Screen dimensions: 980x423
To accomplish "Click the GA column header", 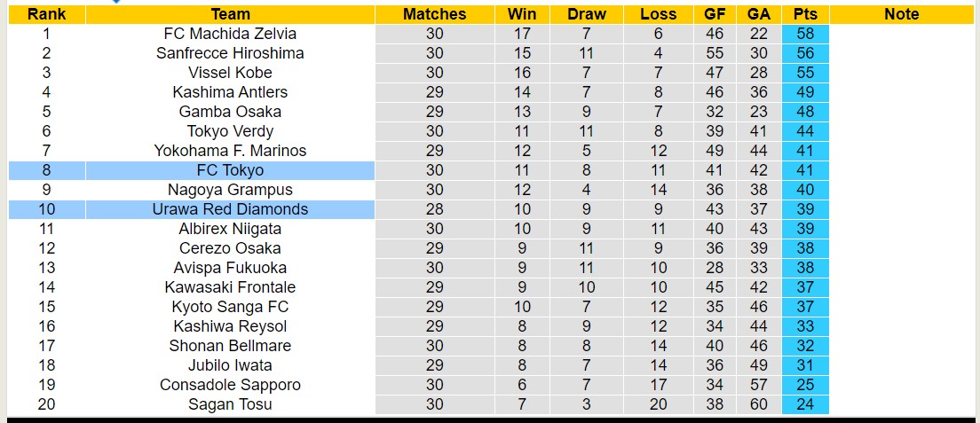I will (x=759, y=14).
